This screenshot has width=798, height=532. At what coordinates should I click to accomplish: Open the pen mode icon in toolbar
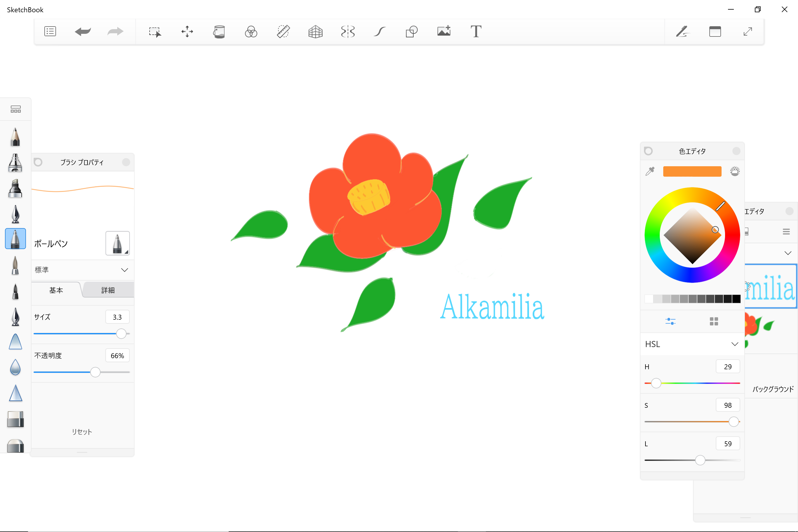coord(682,32)
